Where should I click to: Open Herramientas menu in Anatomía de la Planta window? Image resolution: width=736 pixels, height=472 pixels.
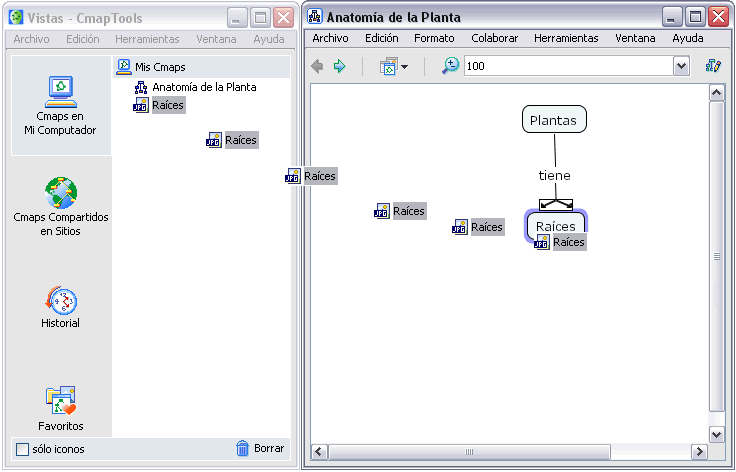566,38
